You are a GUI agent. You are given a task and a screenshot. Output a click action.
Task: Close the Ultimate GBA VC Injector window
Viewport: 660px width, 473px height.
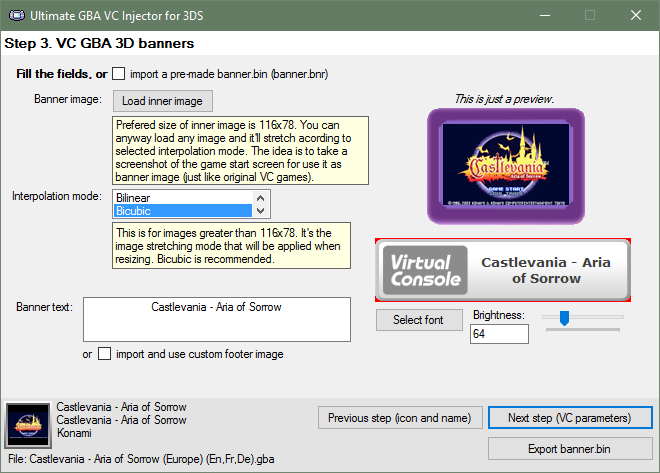tap(636, 15)
